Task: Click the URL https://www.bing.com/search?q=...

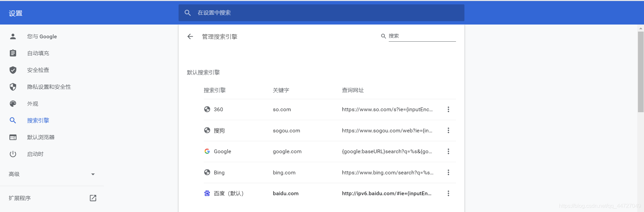Action: pos(388,173)
